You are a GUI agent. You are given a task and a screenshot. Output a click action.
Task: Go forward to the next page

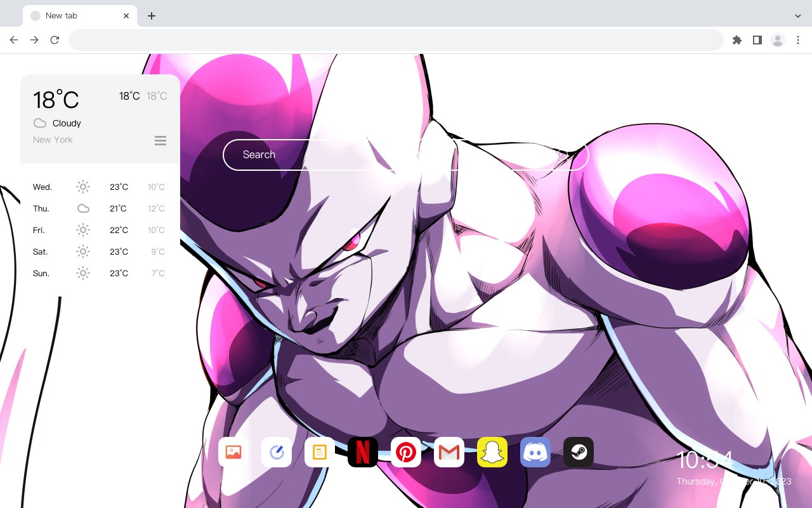tap(34, 40)
